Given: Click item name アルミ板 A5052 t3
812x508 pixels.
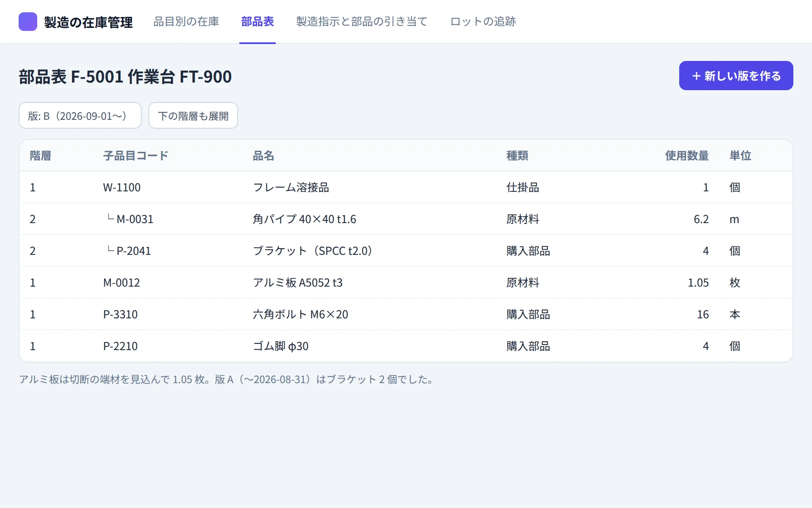Looking at the screenshot, I should (x=298, y=283).
